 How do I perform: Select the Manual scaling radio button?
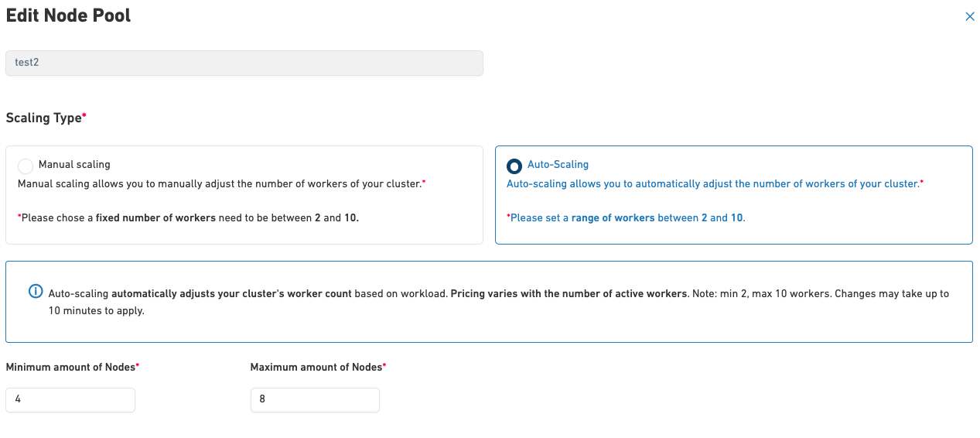(26, 166)
